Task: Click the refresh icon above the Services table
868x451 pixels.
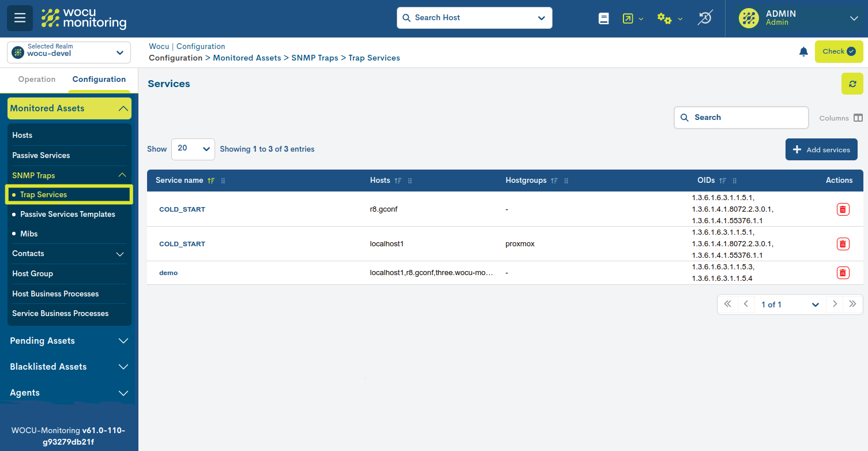Action: click(852, 84)
